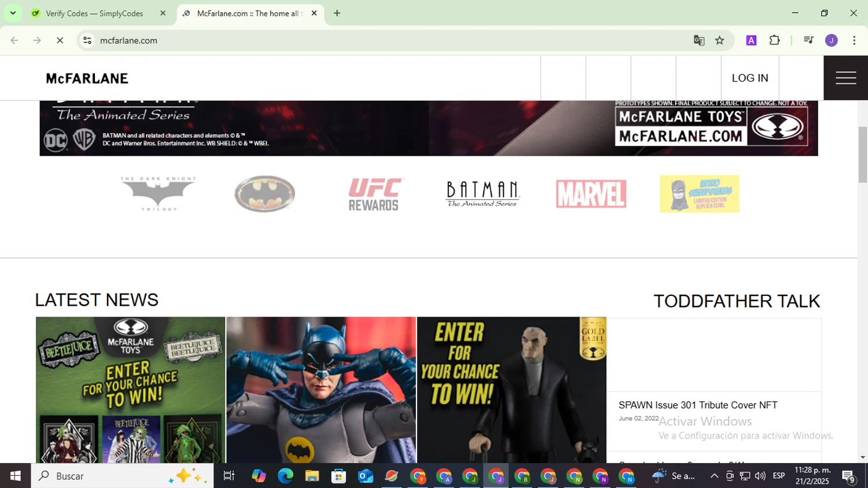Click the page vertical scrollbar thumb
Image resolution: width=868 pixels, height=488 pixels.
tap(863, 155)
